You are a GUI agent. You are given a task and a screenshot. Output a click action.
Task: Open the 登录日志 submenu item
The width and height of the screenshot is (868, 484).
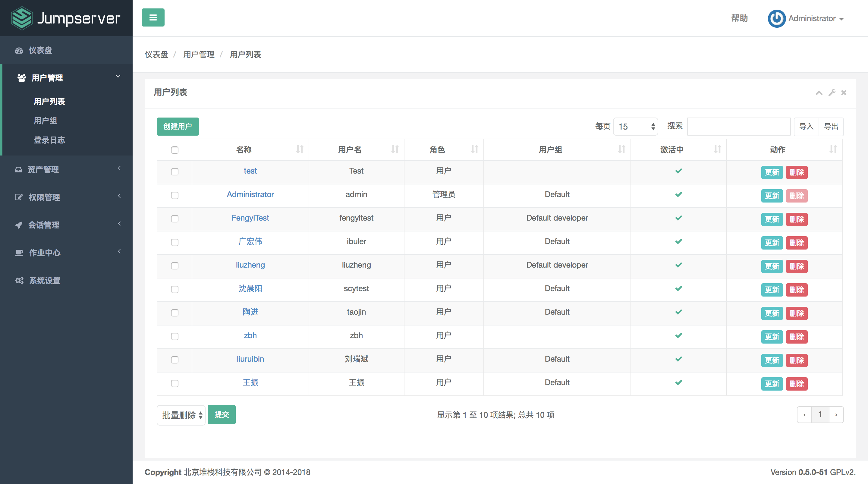49,140
